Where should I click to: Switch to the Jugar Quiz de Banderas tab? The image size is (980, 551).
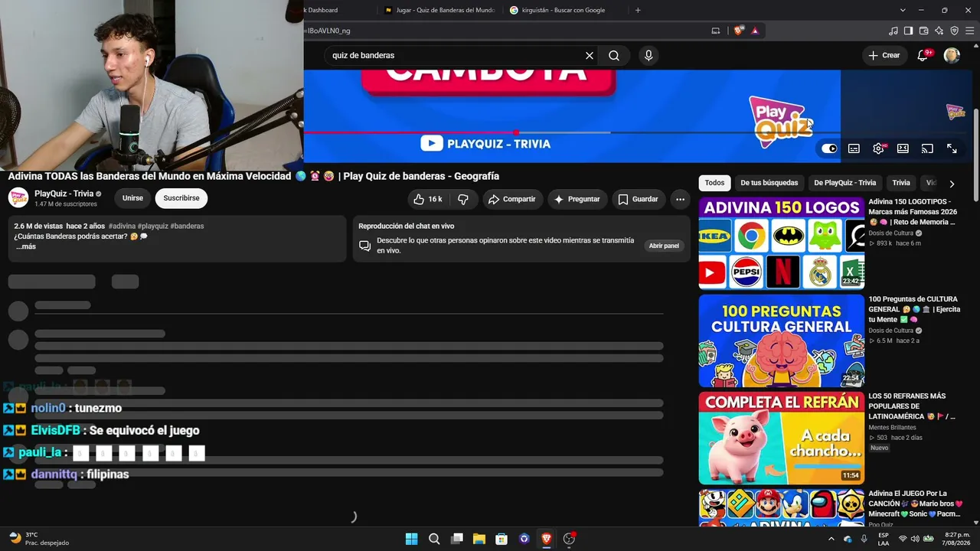pos(439,10)
